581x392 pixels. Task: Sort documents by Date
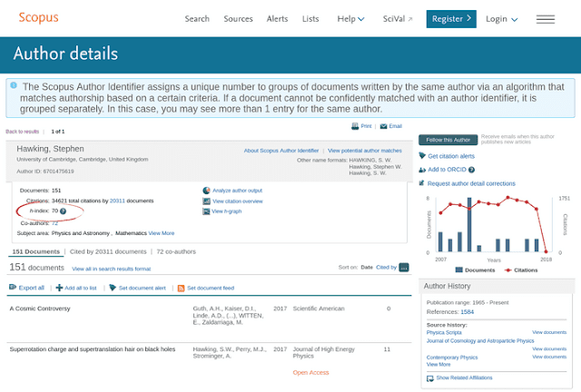367,267
